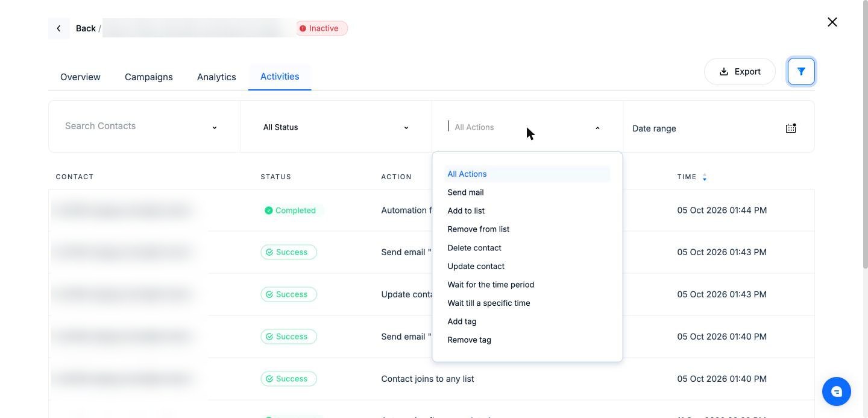868x418 pixels.
Task: Open the All Status dropdown
Action: 336,127
